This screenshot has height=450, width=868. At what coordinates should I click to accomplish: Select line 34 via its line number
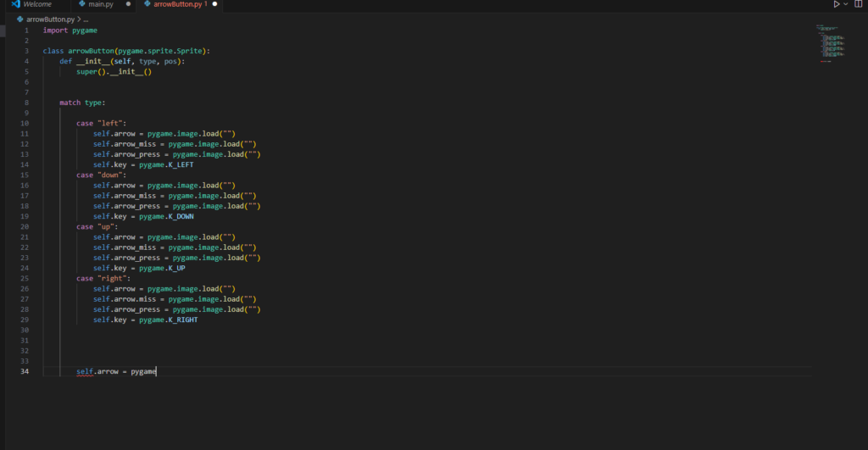point(24,372)
